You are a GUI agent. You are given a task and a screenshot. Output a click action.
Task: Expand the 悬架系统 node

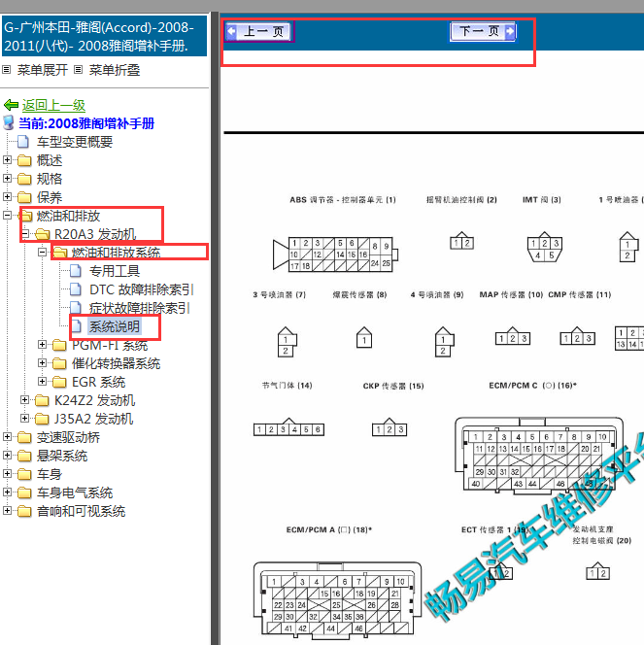click(x=7, y=455)
